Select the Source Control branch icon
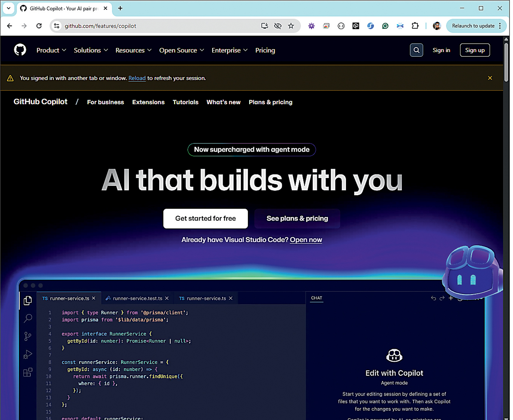513x420 pixels. [28, 336]
